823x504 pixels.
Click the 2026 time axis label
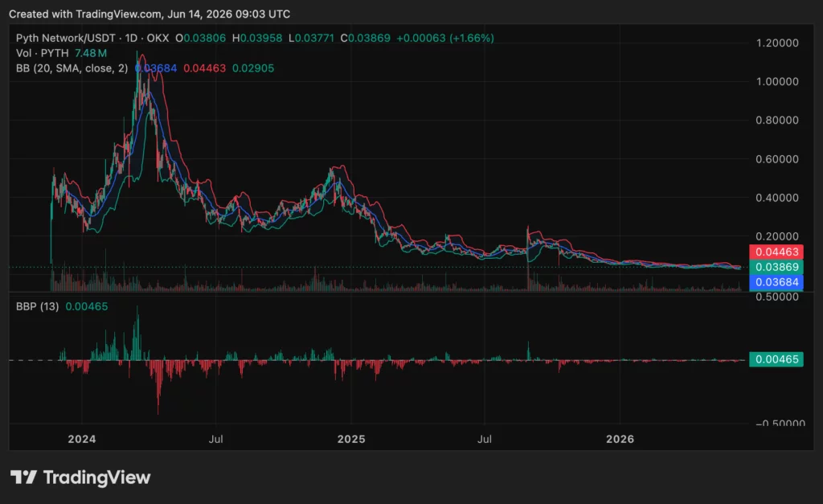pos(620,439)
